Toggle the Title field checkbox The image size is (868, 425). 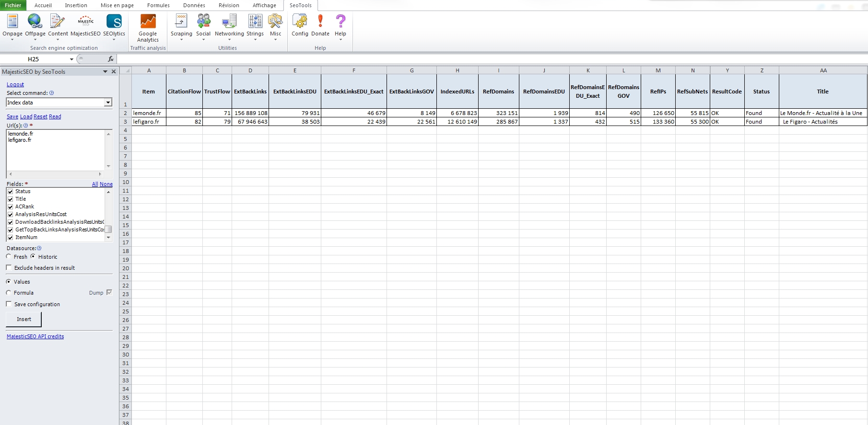[x=10, y=199]
